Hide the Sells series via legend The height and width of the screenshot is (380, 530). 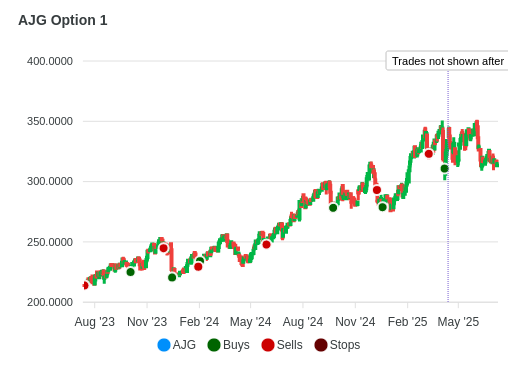(282, 345)
